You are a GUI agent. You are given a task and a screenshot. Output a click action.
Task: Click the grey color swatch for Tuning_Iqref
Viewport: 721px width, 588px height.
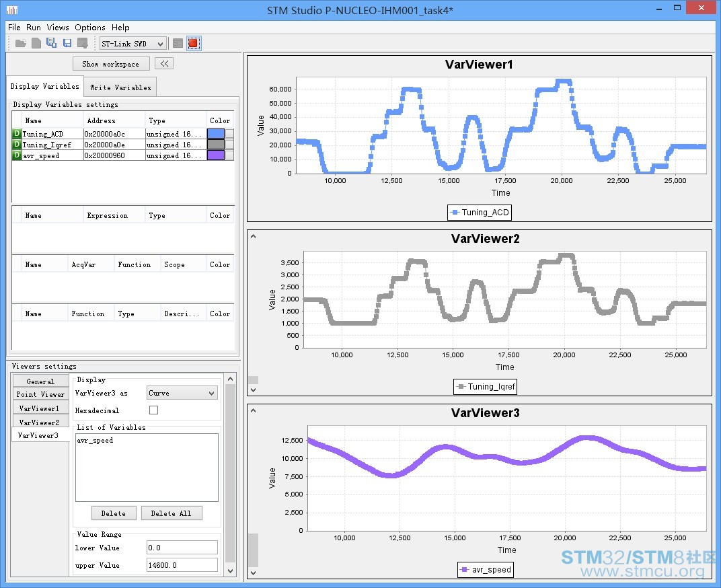tap(216, 145)
